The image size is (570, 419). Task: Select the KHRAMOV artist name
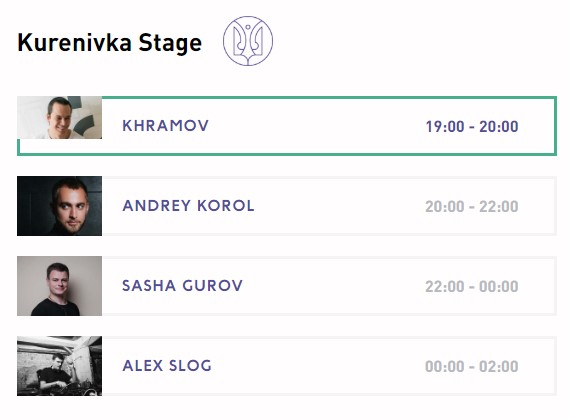165,126
